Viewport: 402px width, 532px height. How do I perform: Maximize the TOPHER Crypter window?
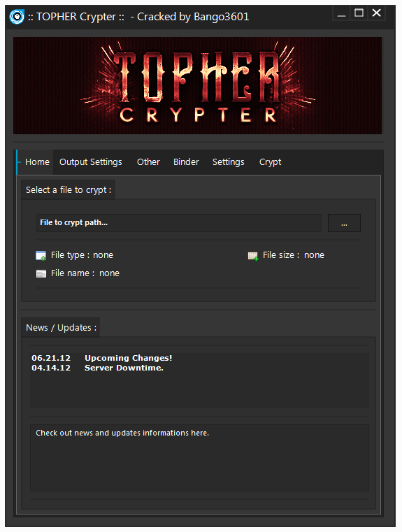[359, 13]
